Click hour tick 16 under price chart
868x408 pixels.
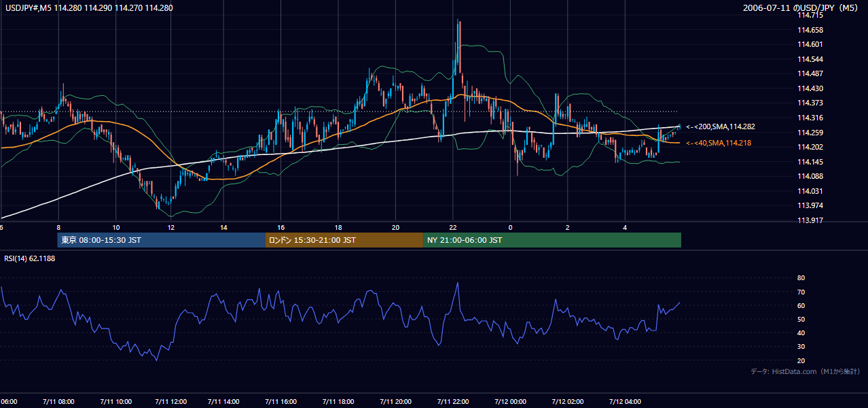click(x=281, y=228)
